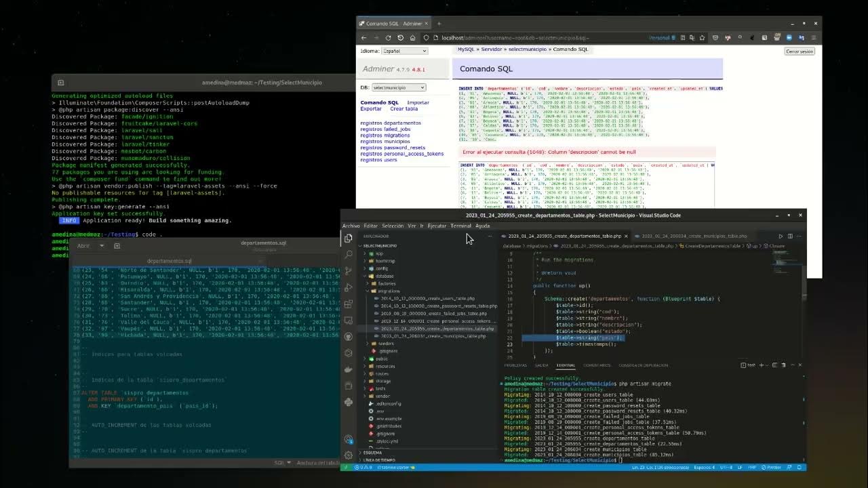Open Source Control view in VS Code
This screenshot has width=868, height=488.
348,270
